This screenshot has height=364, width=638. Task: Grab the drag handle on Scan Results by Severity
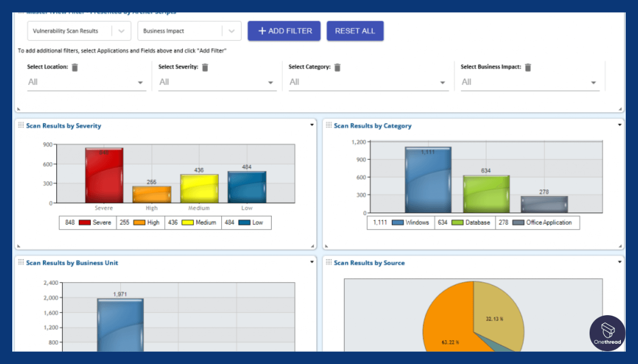[x=20, y=125]
